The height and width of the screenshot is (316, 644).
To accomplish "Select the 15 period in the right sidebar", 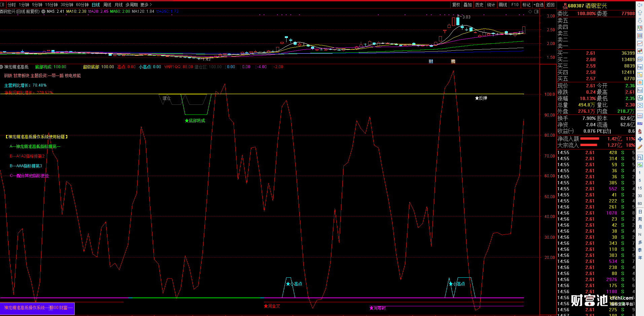I will [640, 188].
